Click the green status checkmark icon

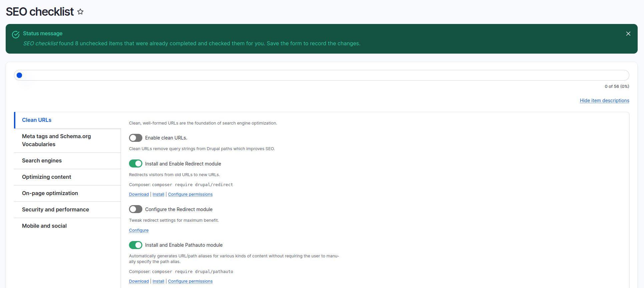16,35
